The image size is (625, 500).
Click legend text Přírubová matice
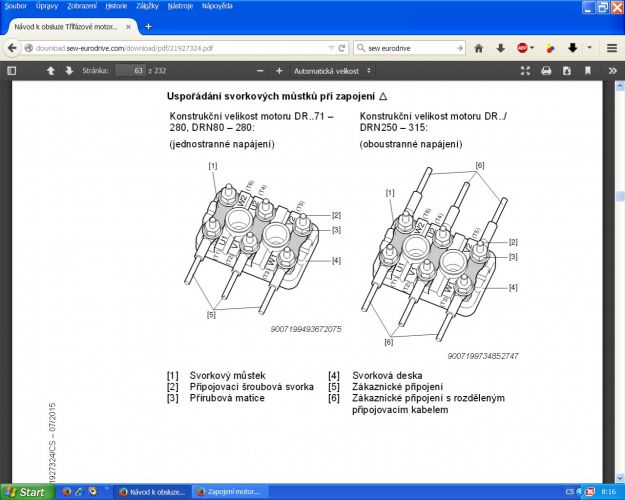(227, 398)
